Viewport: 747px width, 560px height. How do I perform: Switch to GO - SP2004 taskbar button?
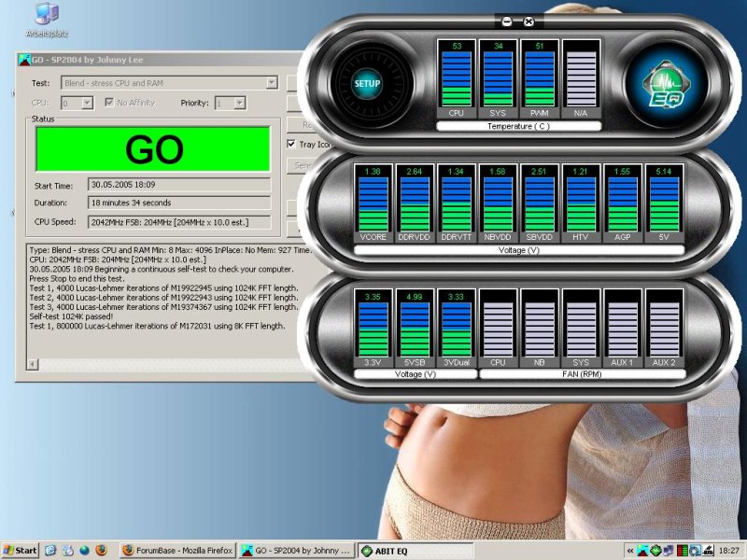[x=296, y=551]
